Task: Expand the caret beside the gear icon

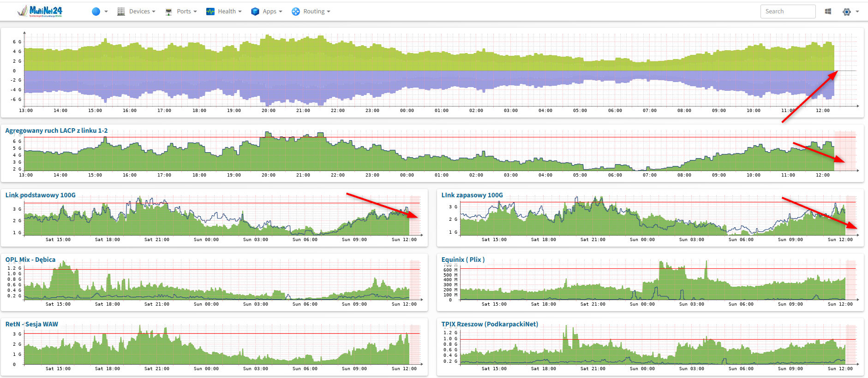Action: pos(857,12)
